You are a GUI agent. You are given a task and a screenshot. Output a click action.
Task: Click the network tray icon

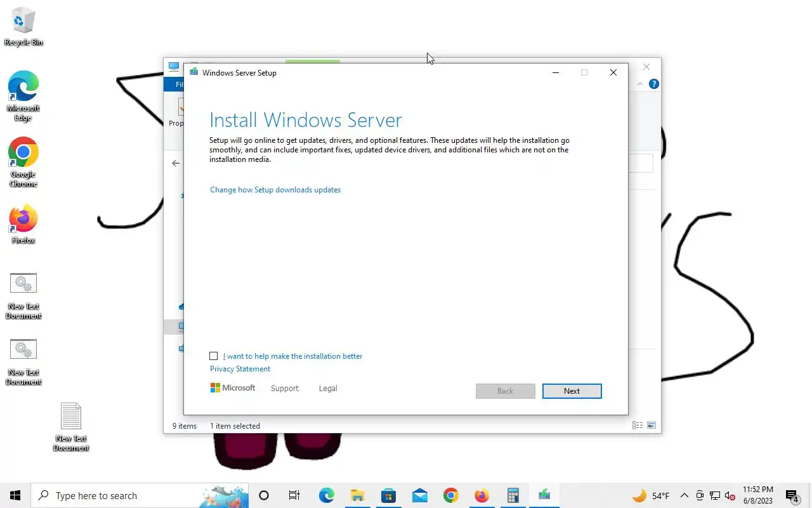click(715, 495)
